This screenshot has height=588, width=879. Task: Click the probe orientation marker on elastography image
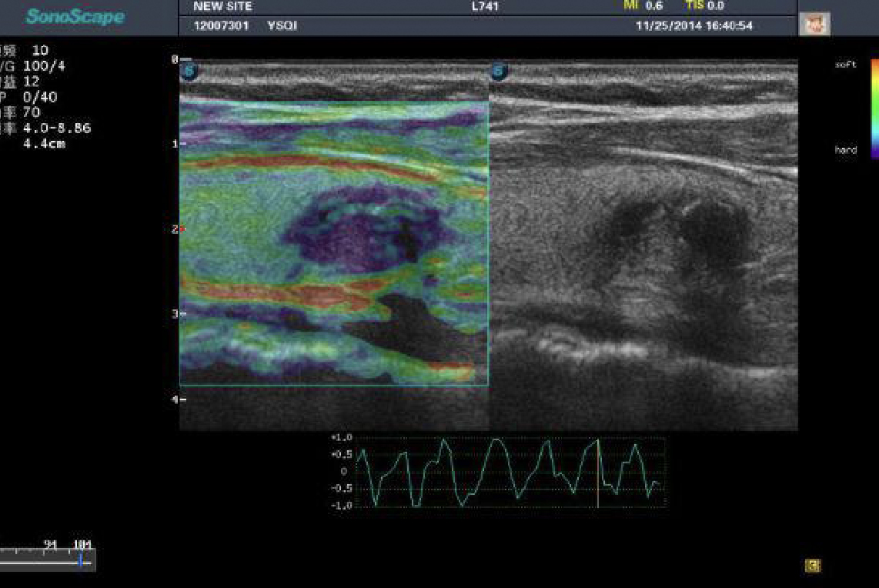189,72
